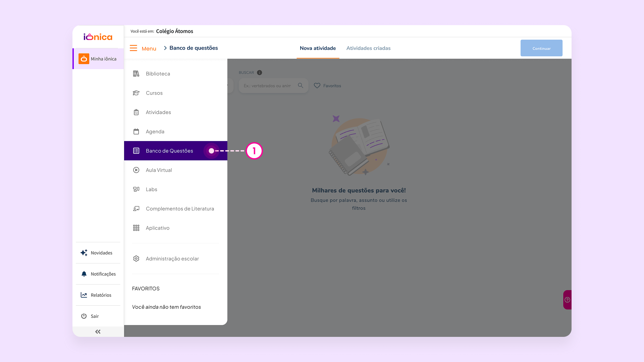Switch to Nova atividade tab
This screenshot has width=644, height=362.
(318, 48)
